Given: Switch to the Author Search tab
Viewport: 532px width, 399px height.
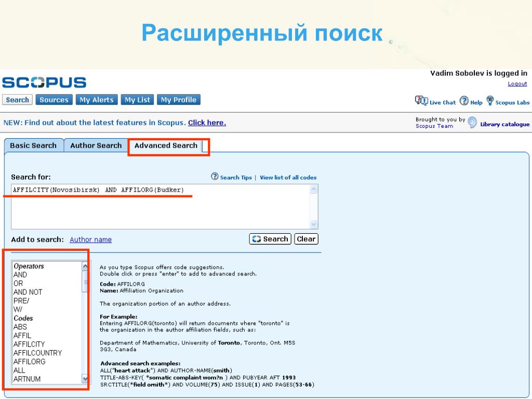Looking at the screenshot, I should coord(96,145).
